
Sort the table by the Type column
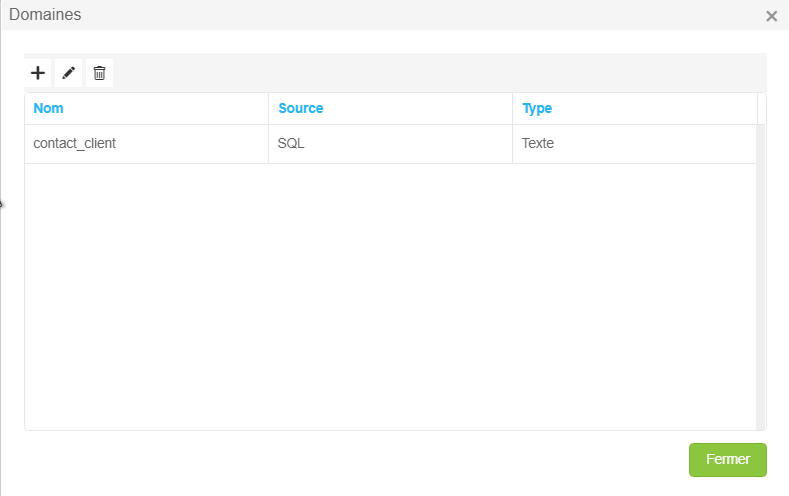(537, 108)
